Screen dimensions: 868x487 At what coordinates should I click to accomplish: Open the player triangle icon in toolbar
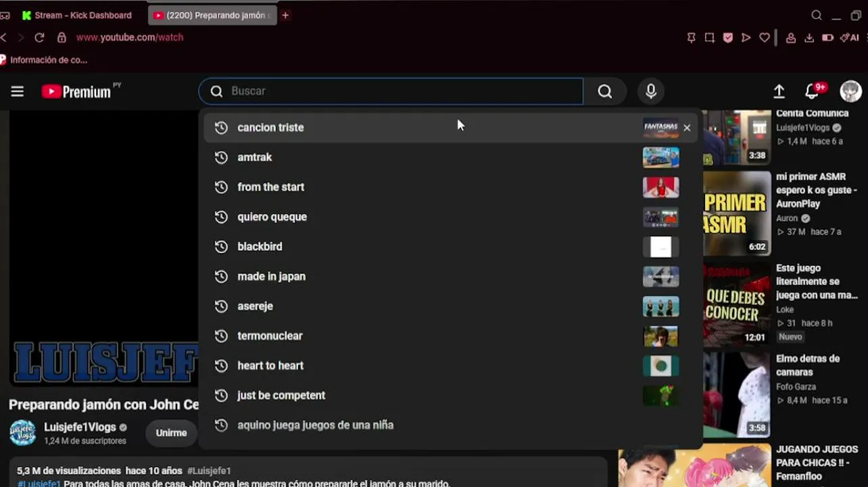746,38
